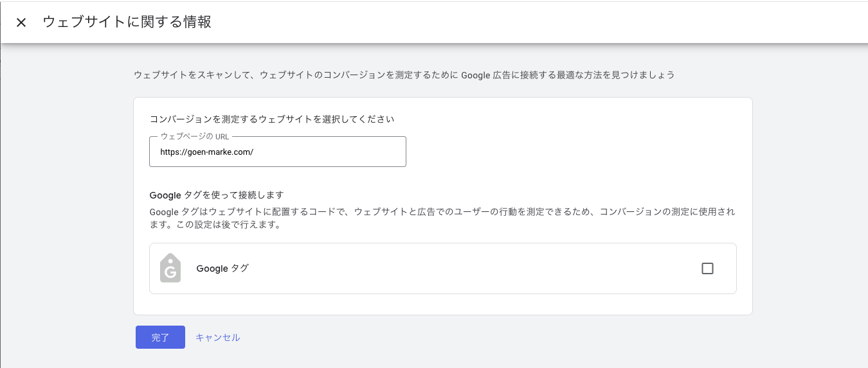Click the blank header area right of the title
Screen dimensions: 868x368
click(514, 22)
